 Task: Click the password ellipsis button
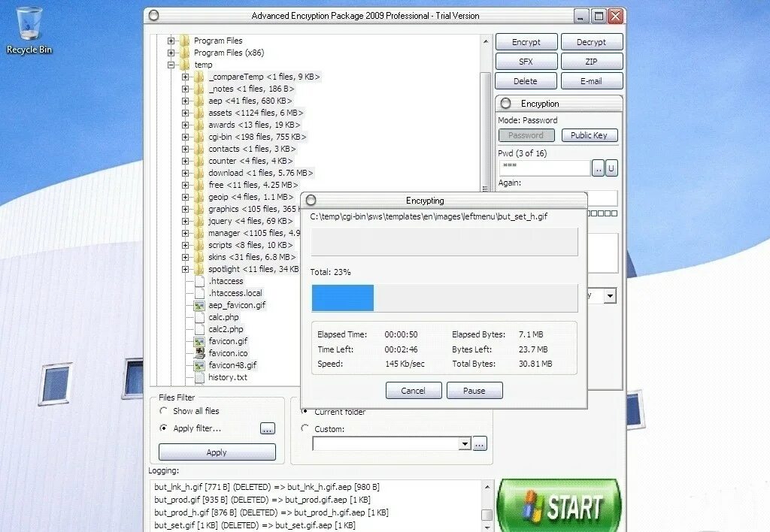598,168
